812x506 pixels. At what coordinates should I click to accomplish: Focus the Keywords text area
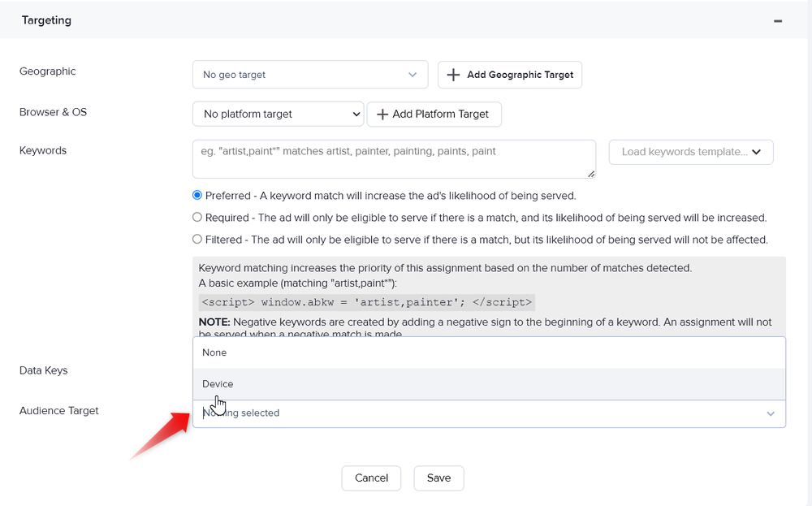tap(394, 159)
